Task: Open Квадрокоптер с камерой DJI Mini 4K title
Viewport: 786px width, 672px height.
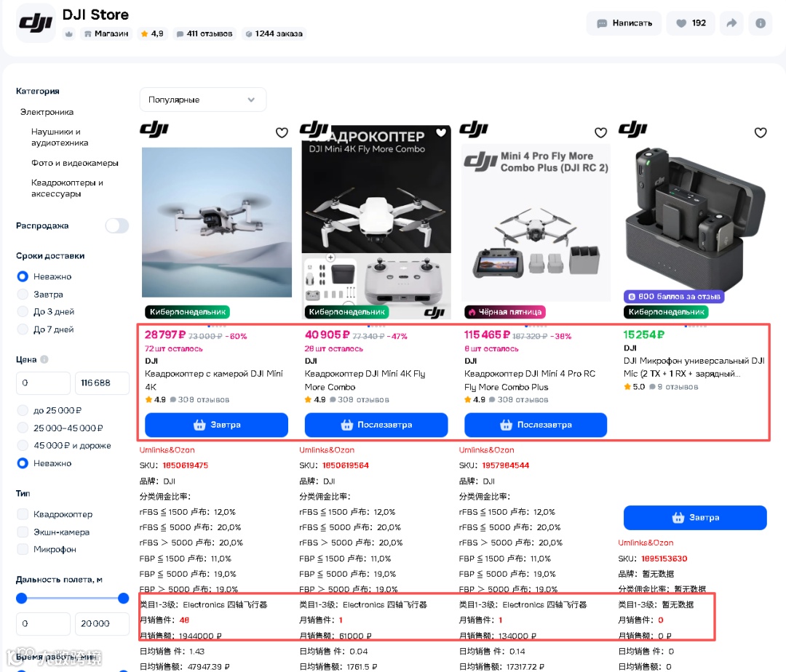Action: click(x=213, y=380)
